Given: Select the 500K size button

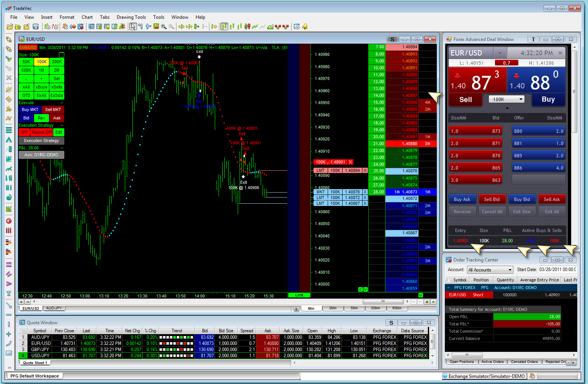Looking at the screenshot, I should [x=26, y=70].
